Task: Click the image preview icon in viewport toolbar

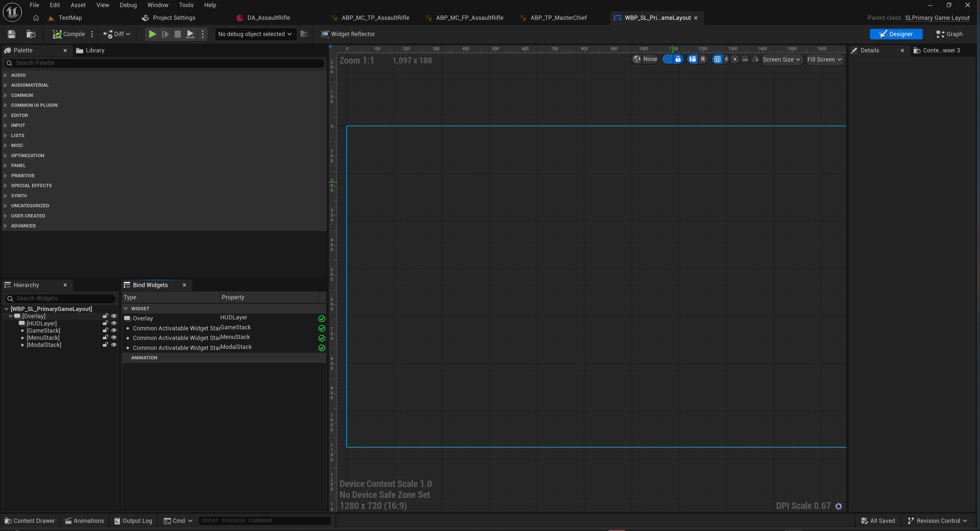Action: click(745, 59)
